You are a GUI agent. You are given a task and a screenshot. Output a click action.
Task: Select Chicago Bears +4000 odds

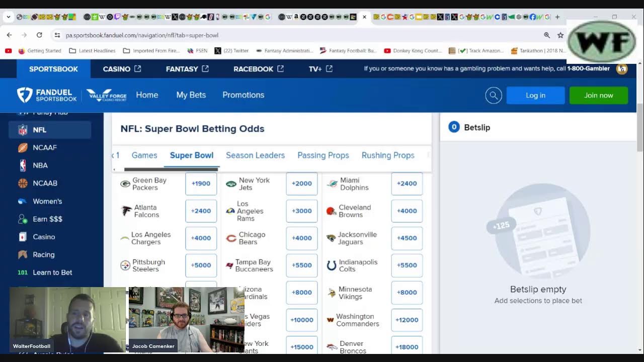[x=302, y=238]
